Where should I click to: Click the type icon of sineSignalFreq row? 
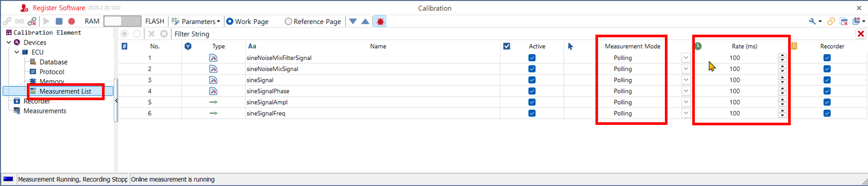213,113
